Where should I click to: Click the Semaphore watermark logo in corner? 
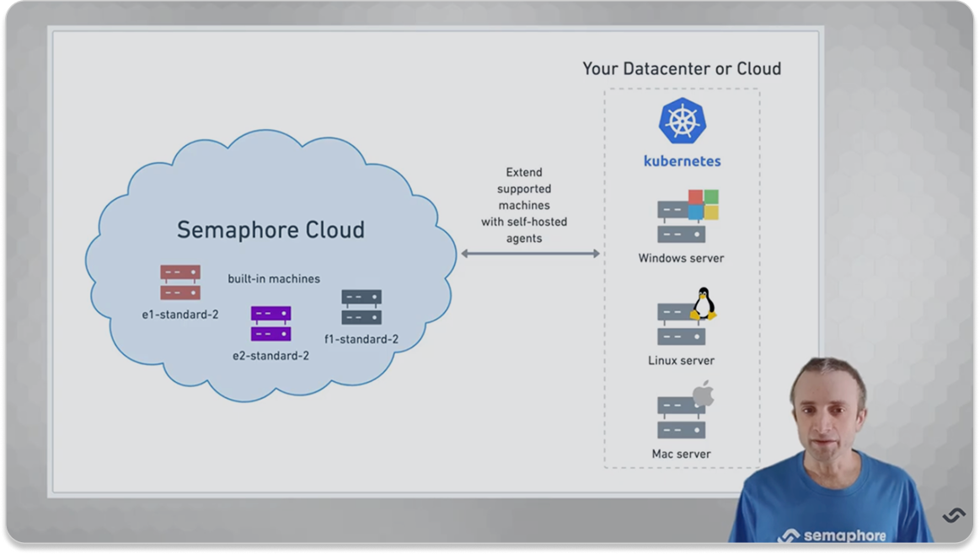click(x=953, y=515)
